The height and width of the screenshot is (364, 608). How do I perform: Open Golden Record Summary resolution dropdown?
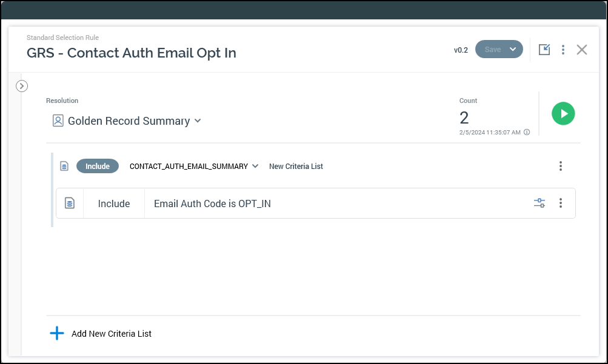(x=197, y=121)
